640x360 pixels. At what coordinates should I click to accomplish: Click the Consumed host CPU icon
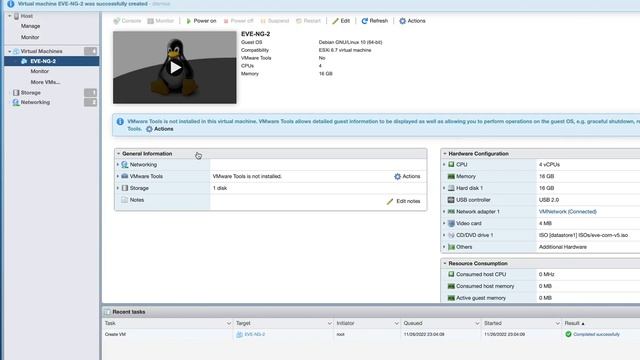coord(451,274)
